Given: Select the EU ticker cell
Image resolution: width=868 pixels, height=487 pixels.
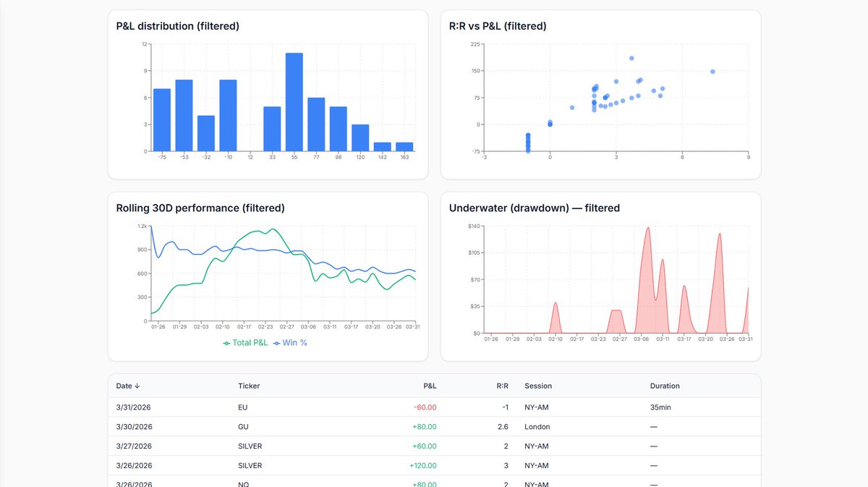Looking at the screenshot, I should [x=242, y=407].
